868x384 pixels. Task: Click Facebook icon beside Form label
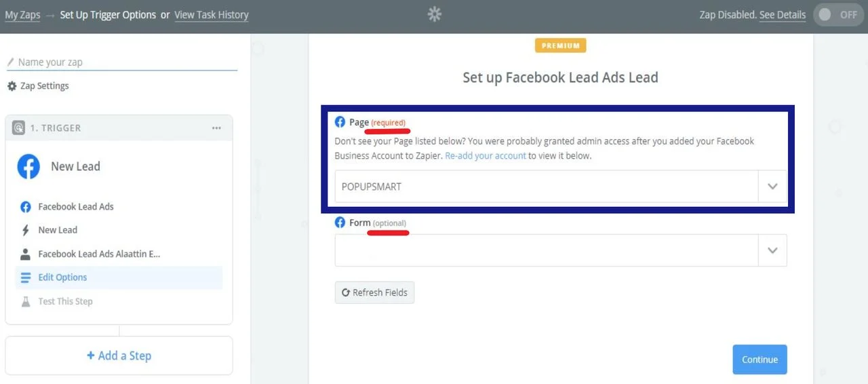pos(340,223)
